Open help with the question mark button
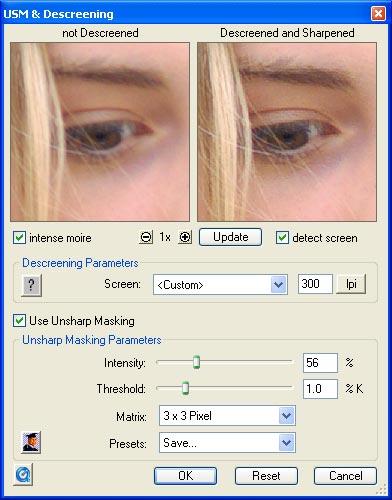This screenshot has width=392, height=500. pos(31,285)
